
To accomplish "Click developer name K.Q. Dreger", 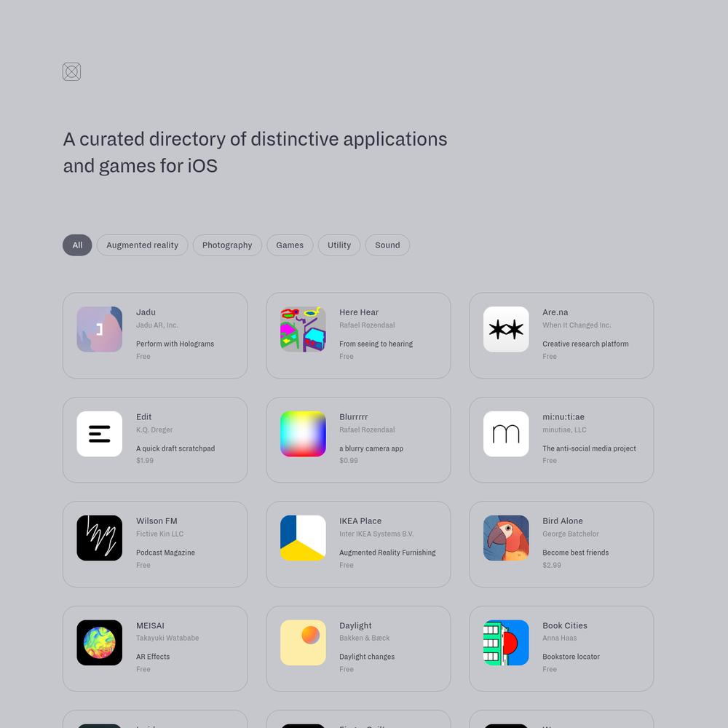I will [154, 430].
